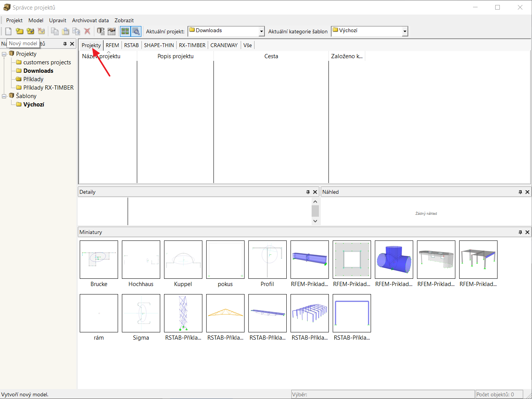Switch to the SHAPE-THIN tab
The image size is (532, 399).
click(159, 45)
